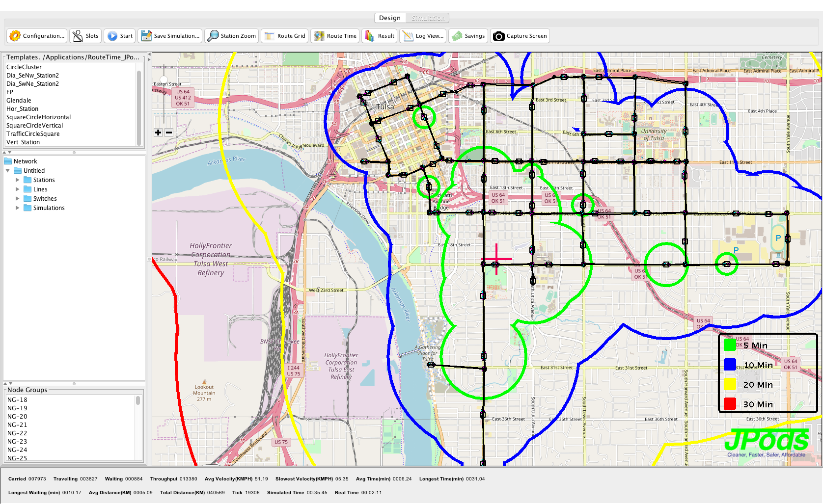
Task: Zoom in the map with plus button
Action: tap(158, 133)
